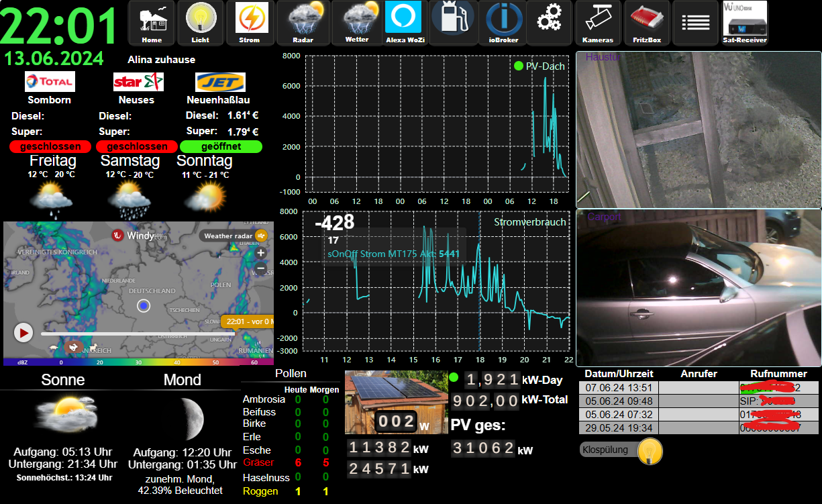Screen dimensions: 822x504
Task: Click the Anrufer column header
Action: [699, 374]
